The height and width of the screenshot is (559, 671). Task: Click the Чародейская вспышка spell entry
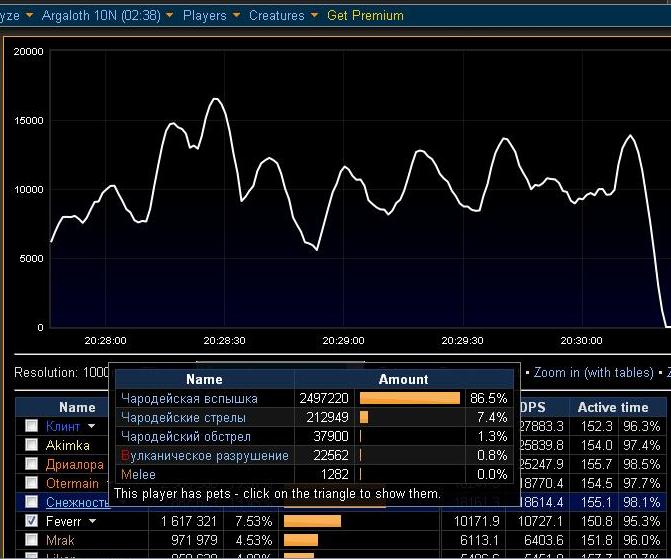189,398
